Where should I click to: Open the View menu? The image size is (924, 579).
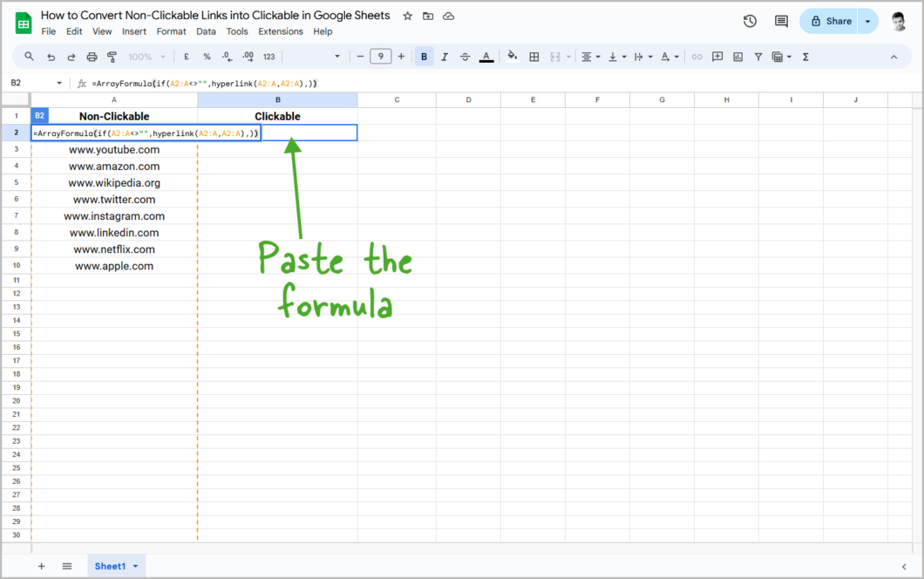tap(102, 31)
